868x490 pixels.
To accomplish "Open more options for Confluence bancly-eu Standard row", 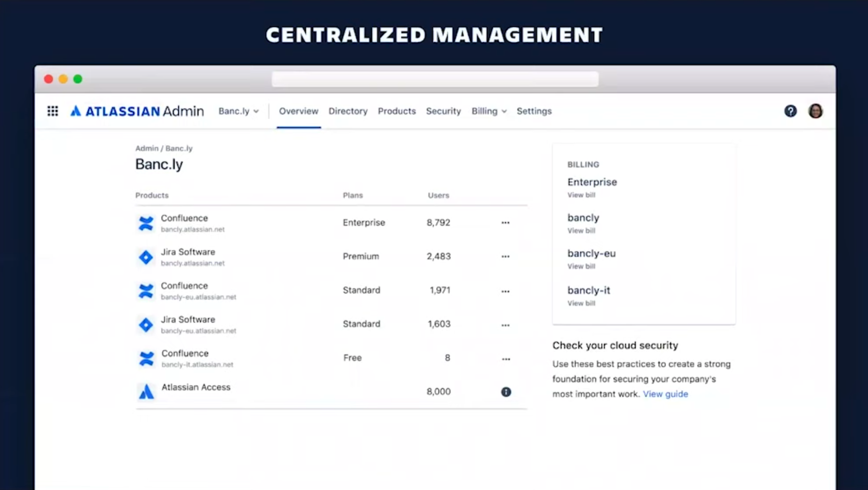I will click(505, 291).
